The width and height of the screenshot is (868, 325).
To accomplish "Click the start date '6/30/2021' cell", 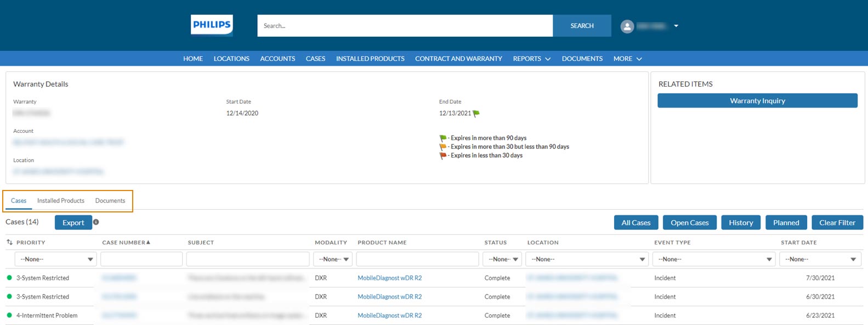I will [820, 296].
